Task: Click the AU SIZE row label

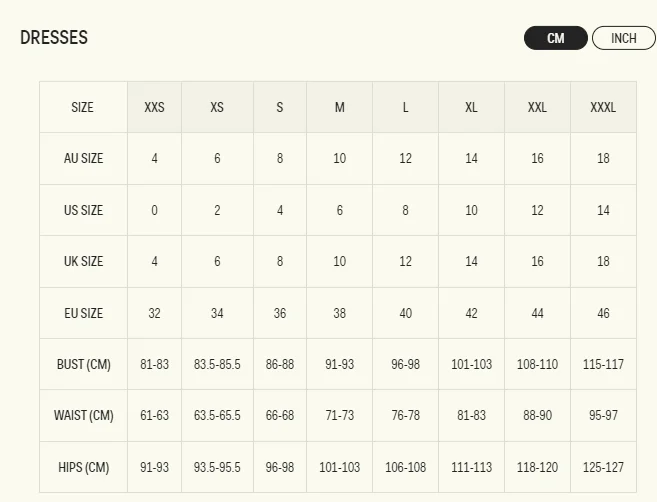Action: pyautogui.click(x=83, y=158)
